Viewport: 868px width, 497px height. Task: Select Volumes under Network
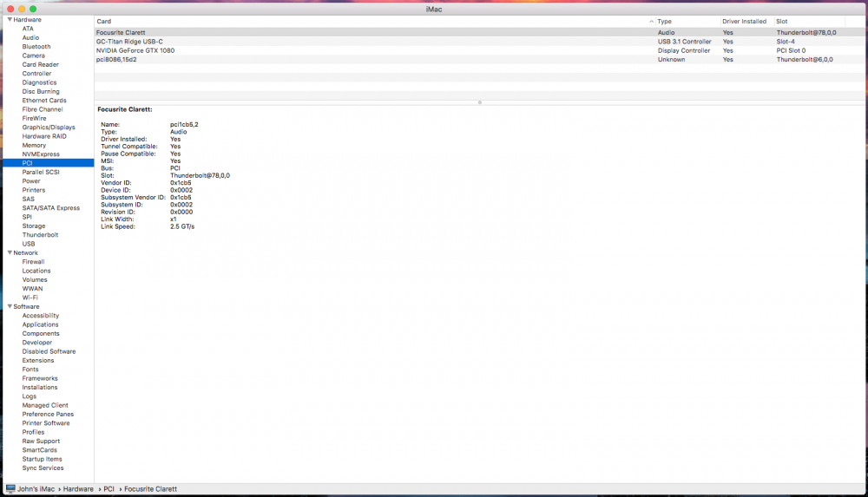pyautogui.click(x=35, y=279)
